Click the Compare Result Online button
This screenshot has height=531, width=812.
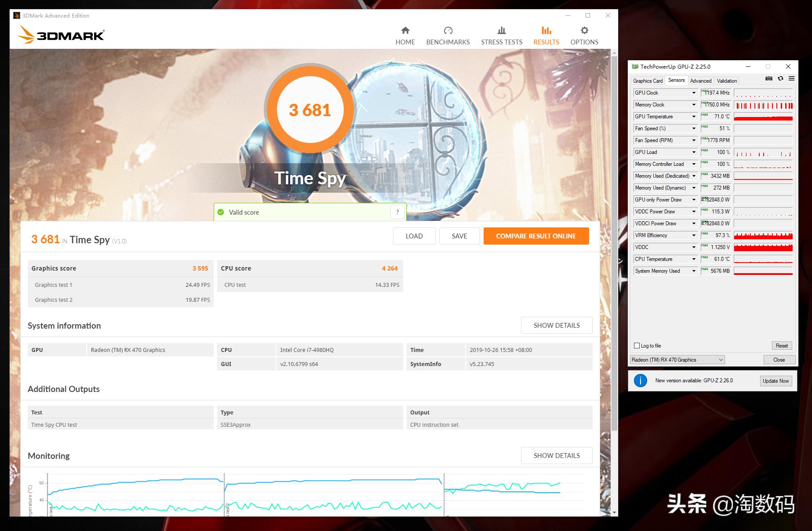click(536, 236)
